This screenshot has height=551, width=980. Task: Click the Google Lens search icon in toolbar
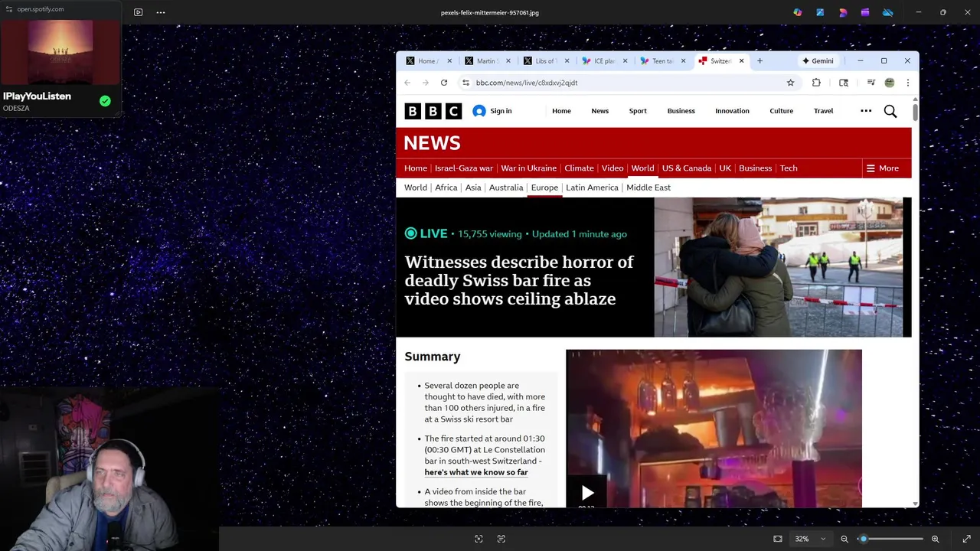844,83
